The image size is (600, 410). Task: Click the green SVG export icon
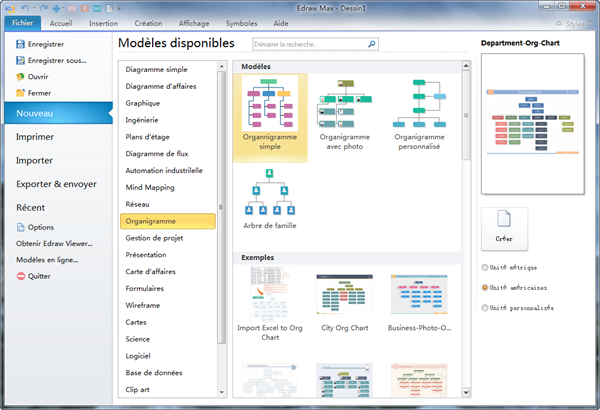pyautogui.click(x=98, y=8)
